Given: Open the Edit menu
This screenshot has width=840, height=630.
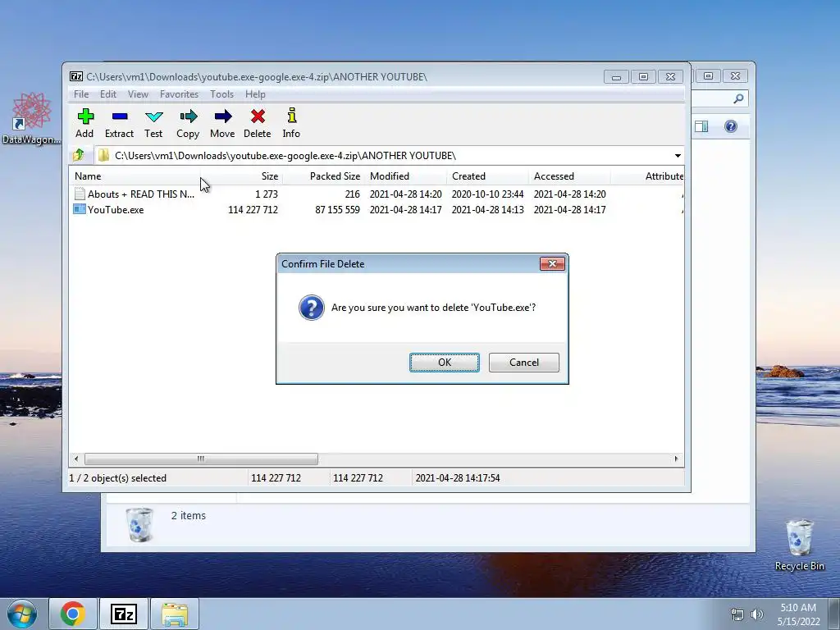Looking at the screenshot, I should [x=108, y=94].
